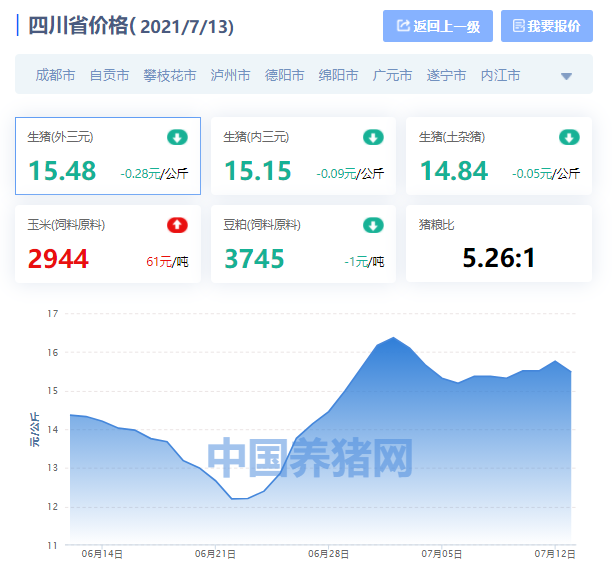Click the -0.05元/公斤 change text
The width and height of the screenshot is (612, 571).
pos(546,174)
